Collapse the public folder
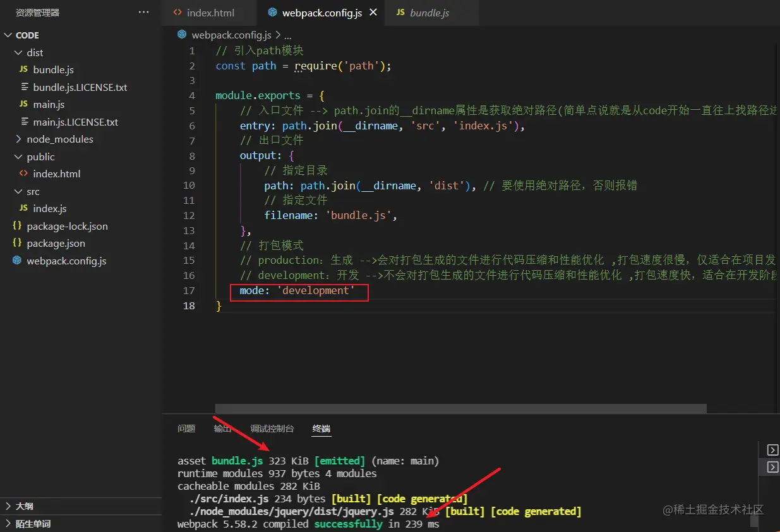This screenshot has width=780, height=532. [x=18, y=157]
